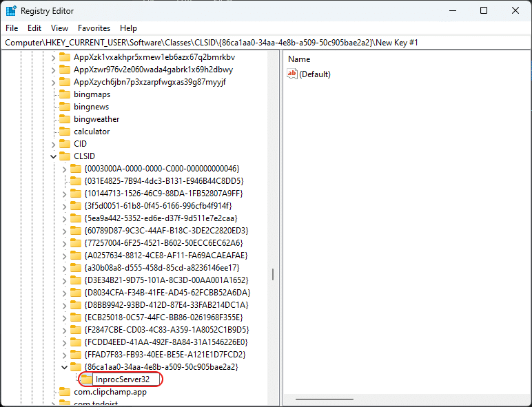Click folder icon of {a30b08a8-d555-458d-85cd-a8236146ee17}
The width and height of the screenshot is (532, 407).
click(x=76, y=268)
